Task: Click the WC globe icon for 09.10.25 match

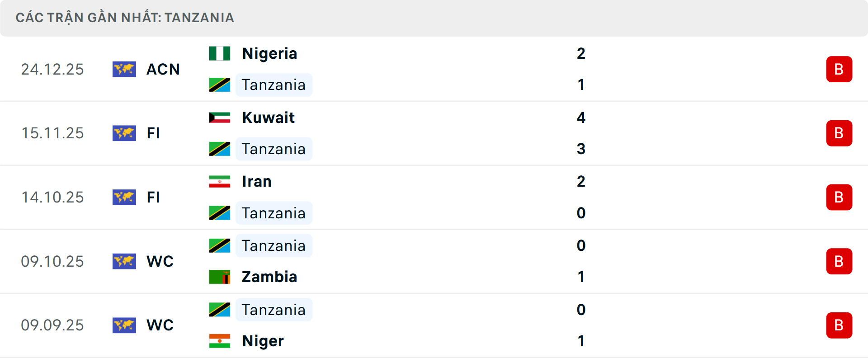Action: (124, 261)
